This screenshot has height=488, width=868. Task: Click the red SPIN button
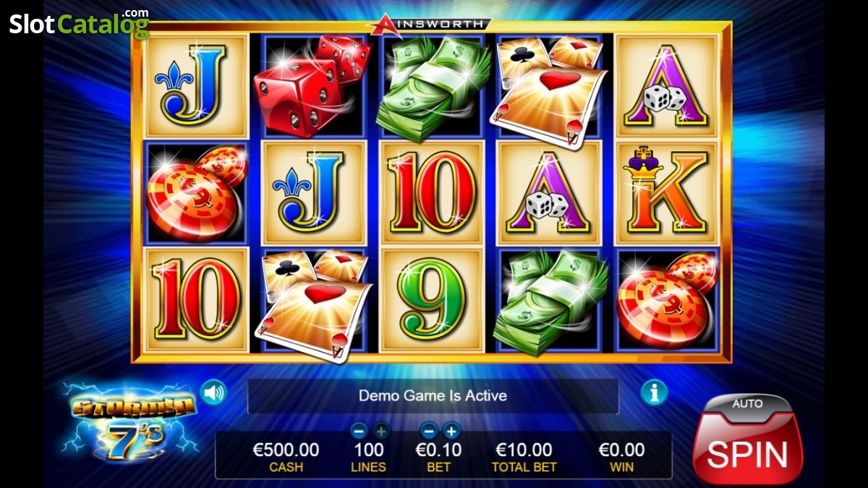(748, 452)
